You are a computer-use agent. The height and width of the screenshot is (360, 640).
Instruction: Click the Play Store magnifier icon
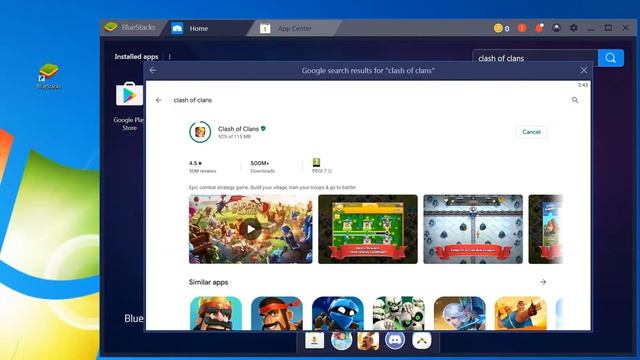(575, 100)
